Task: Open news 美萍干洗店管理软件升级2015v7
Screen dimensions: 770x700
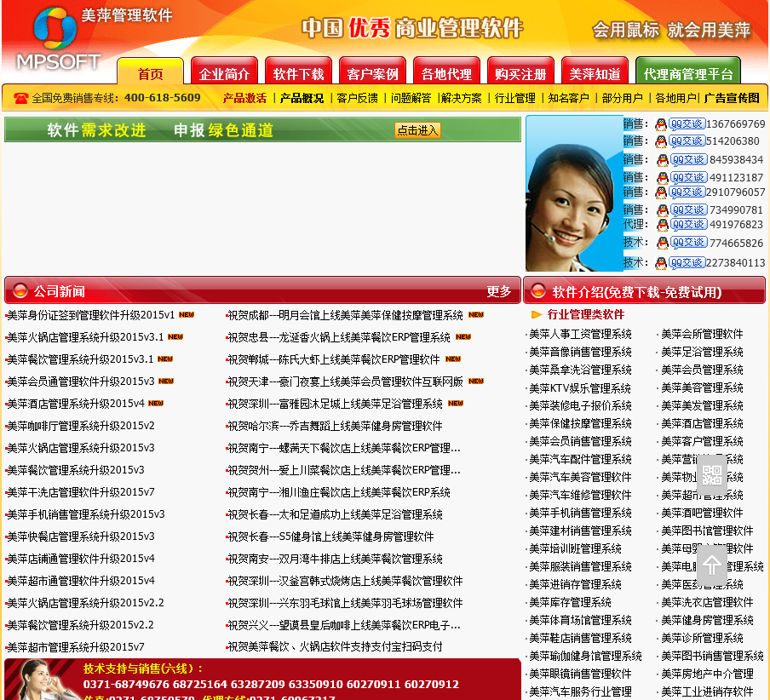Action: 81,492
